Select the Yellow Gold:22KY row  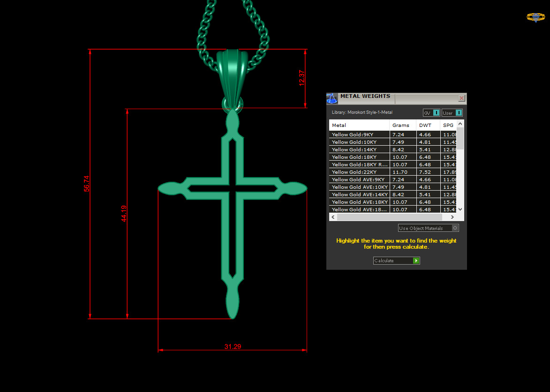pos(393,172)
